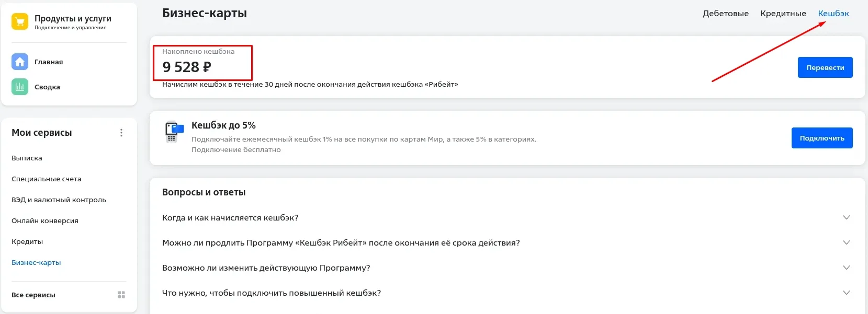Select the Кешбэк tab
The height and width of the screenshot is (314, 868).
[833, 14]
